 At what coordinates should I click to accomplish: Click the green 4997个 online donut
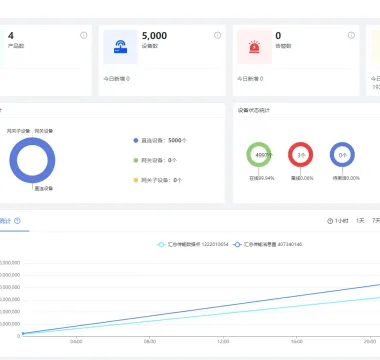pos(259,155)
